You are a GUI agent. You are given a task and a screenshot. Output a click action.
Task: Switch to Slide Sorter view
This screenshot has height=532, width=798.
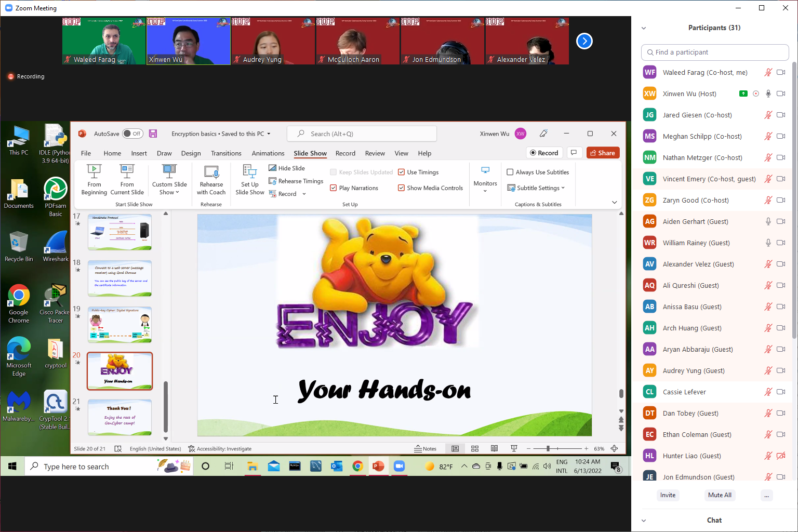pos(475,448)
